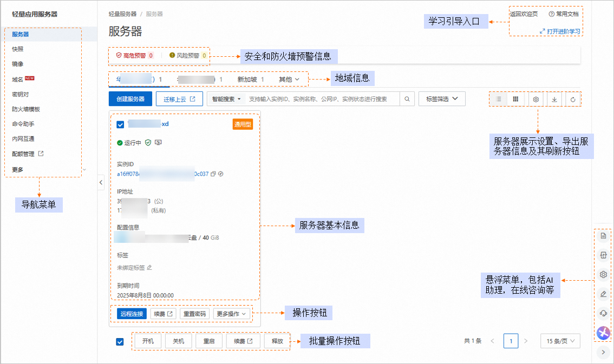Open the 15条/页 page size selector

click(x=560, y=341)
